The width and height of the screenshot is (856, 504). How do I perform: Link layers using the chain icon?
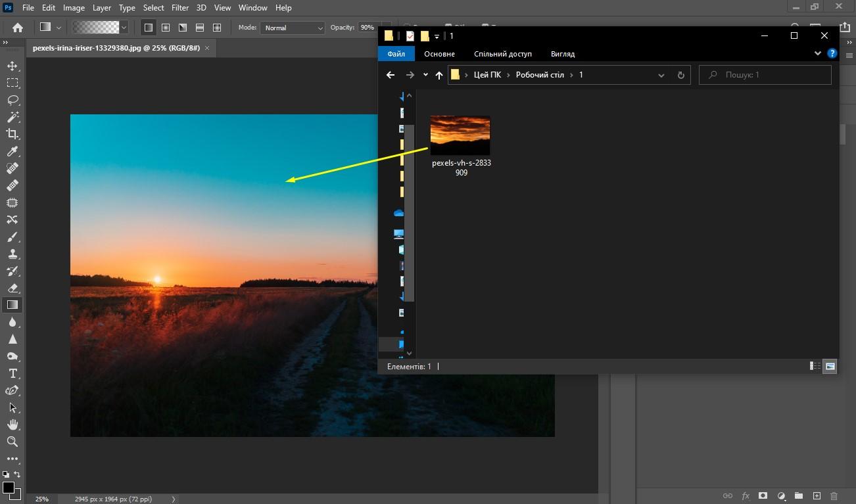pyautogui.click(x=728, y=496)
